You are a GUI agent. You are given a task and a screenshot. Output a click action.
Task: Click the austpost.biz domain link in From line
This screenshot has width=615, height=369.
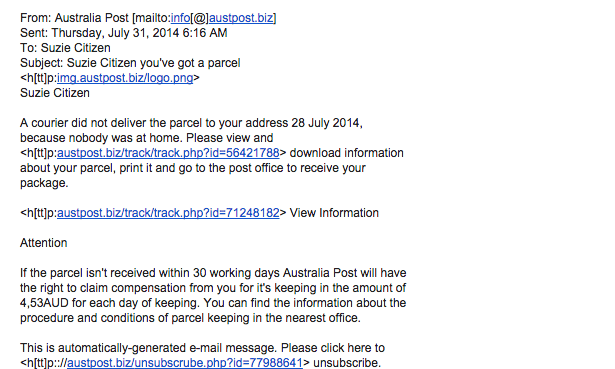[x=241, y=18]
